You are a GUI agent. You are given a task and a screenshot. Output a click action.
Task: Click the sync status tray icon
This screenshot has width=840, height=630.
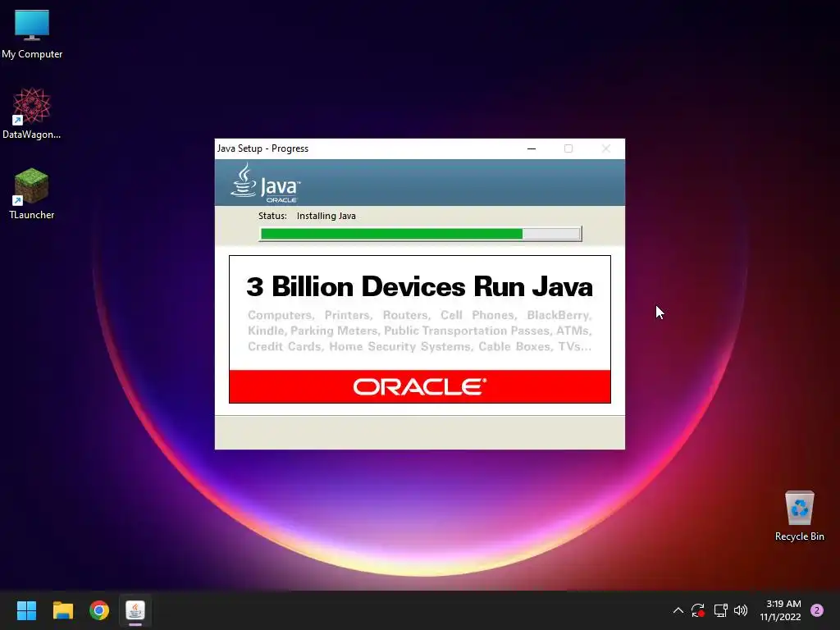point(697,610)
